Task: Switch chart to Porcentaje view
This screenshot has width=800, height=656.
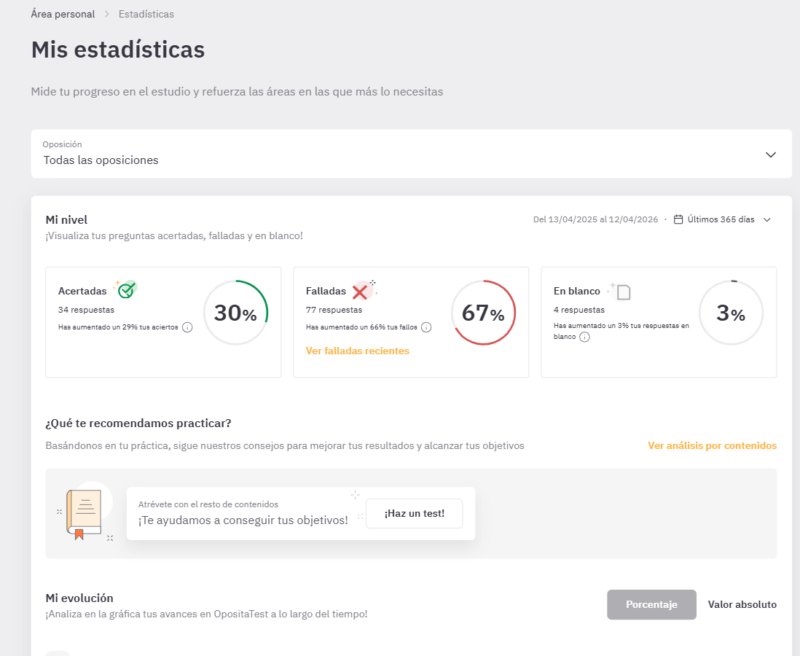Action: [x=651, y=604]
